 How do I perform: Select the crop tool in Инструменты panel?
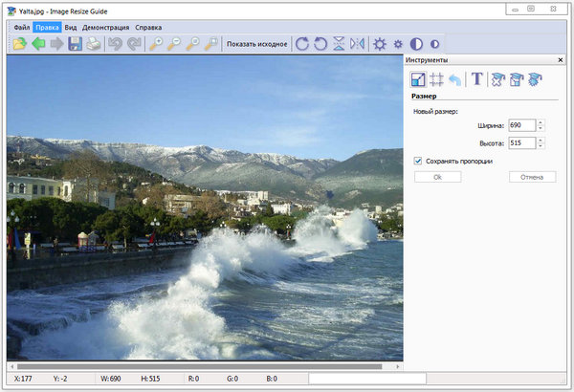tap(436, 80)
